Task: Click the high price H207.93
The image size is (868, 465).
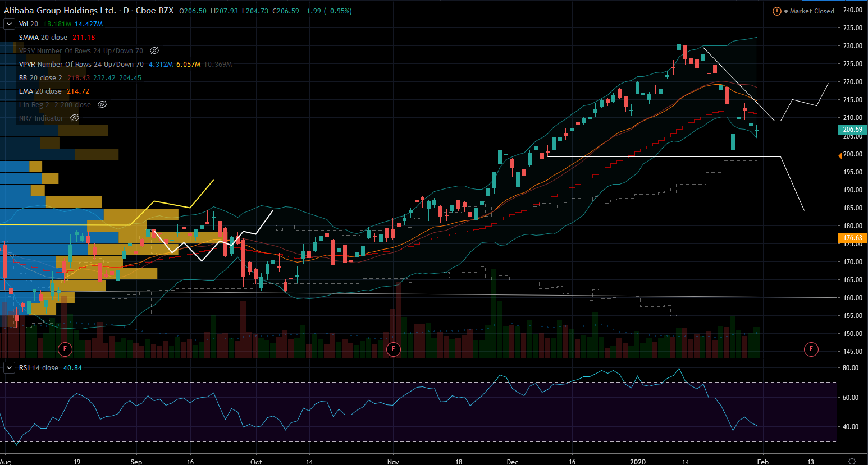Action: coord(224,11)
